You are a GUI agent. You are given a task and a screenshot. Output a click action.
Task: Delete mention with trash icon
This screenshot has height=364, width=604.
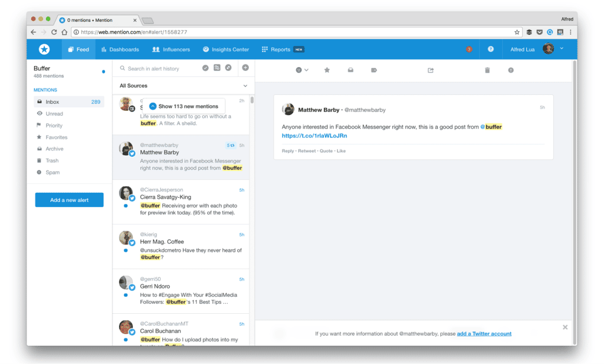point(487,70)
